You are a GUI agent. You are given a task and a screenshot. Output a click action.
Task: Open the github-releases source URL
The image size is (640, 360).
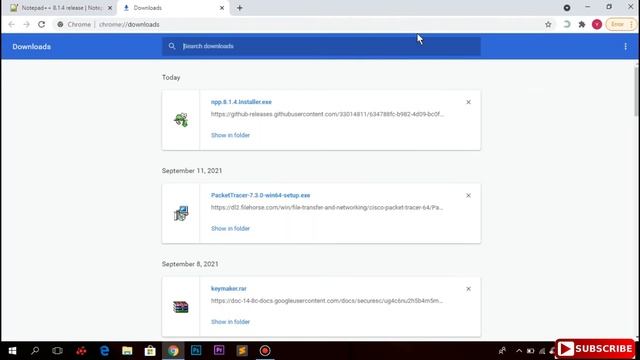point(327,114)
